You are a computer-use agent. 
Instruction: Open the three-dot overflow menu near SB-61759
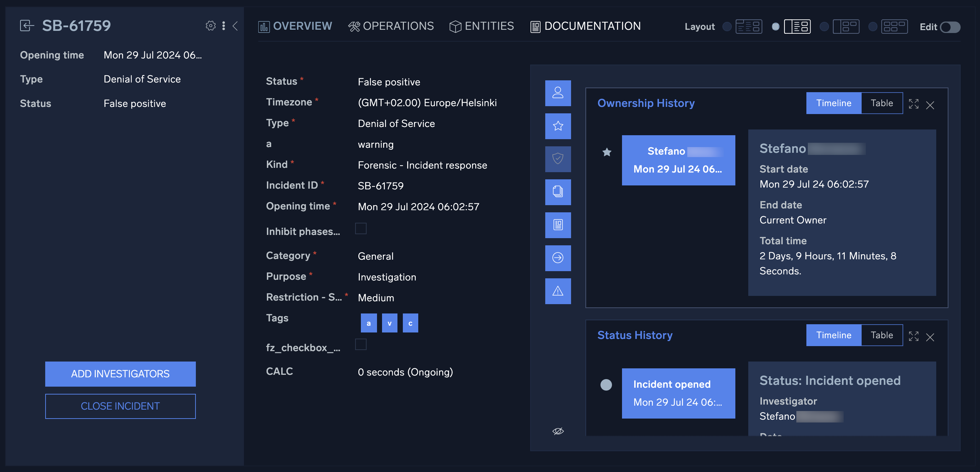tap(223, 26)
